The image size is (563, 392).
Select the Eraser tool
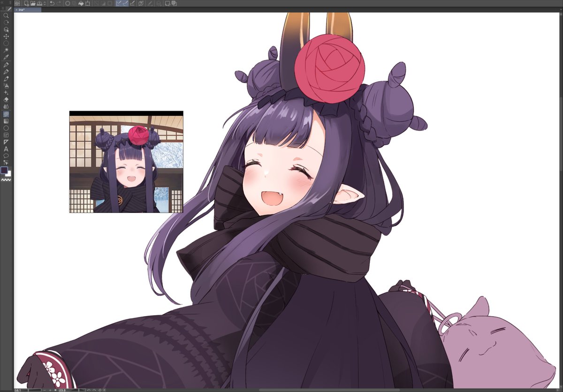6,99
